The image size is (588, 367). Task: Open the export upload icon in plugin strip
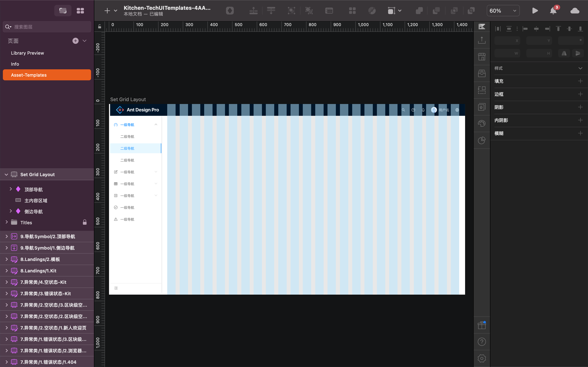point(482,40)
